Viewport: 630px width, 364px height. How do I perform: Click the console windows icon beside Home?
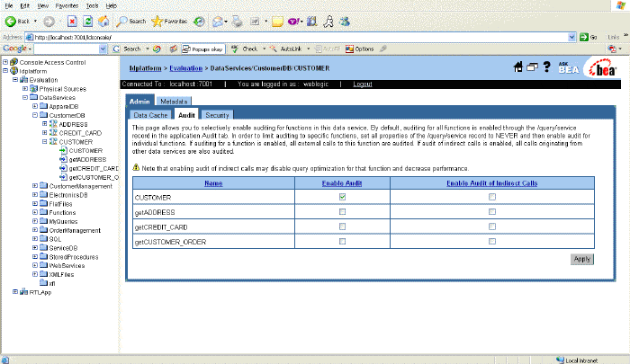pos(532,67)
